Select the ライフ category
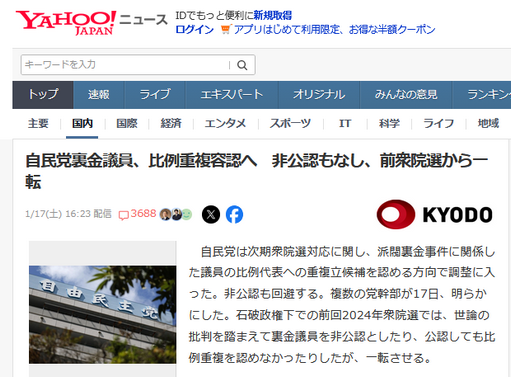 coord(439,124)
